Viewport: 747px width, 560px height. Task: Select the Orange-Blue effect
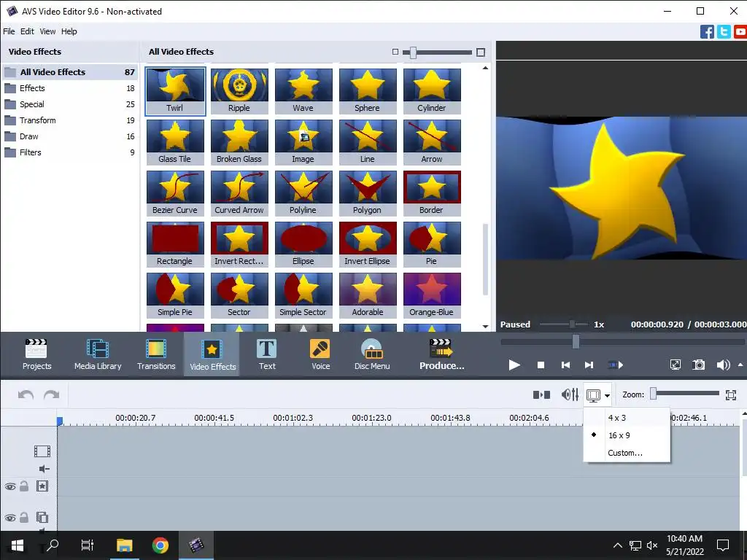432,295
